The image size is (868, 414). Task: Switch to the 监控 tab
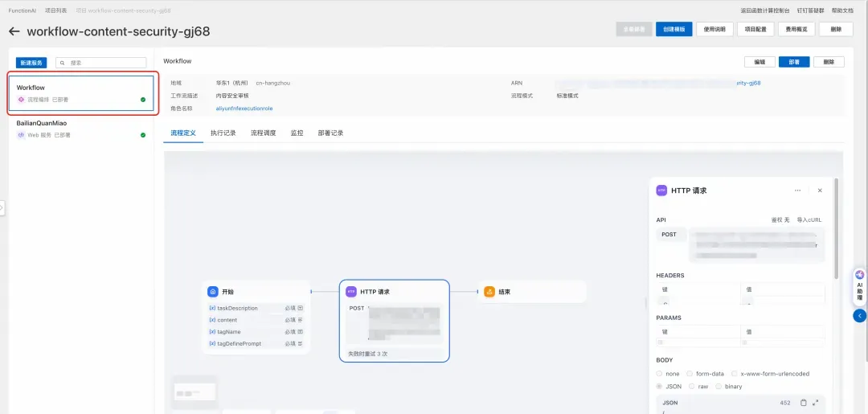297,133
